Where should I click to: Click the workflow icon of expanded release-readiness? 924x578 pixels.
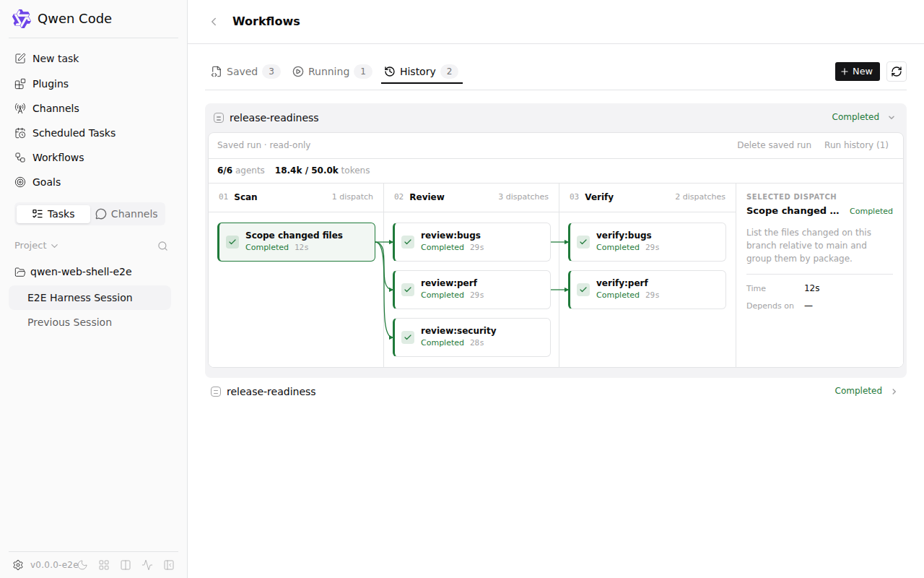(219, 118)
